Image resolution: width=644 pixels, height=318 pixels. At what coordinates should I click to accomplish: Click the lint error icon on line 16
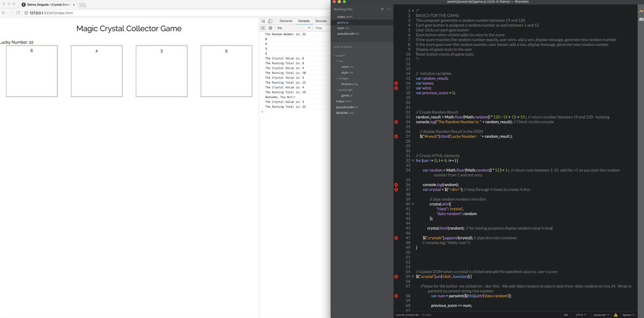397,84
